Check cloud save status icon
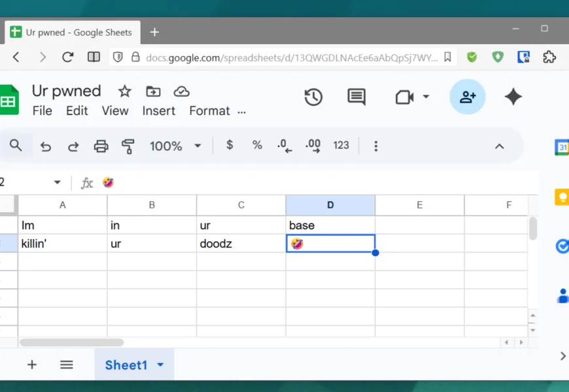The width and height of the screenshot is (569, 392). [181, 91]
